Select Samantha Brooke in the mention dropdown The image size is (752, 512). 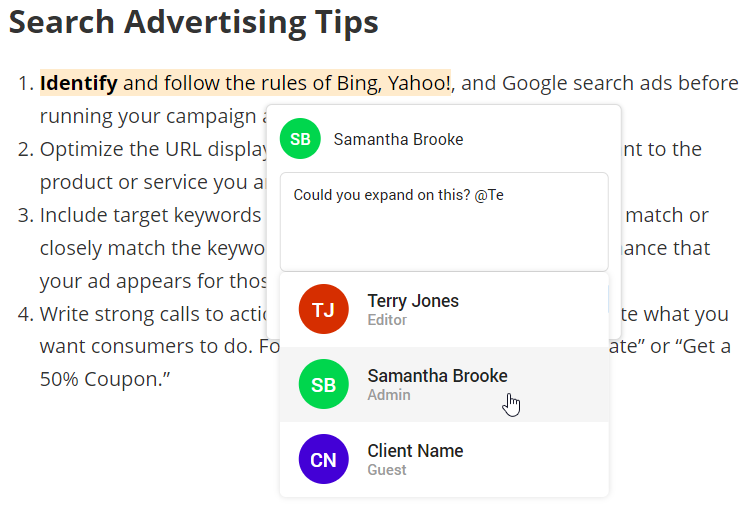(444, 384)
